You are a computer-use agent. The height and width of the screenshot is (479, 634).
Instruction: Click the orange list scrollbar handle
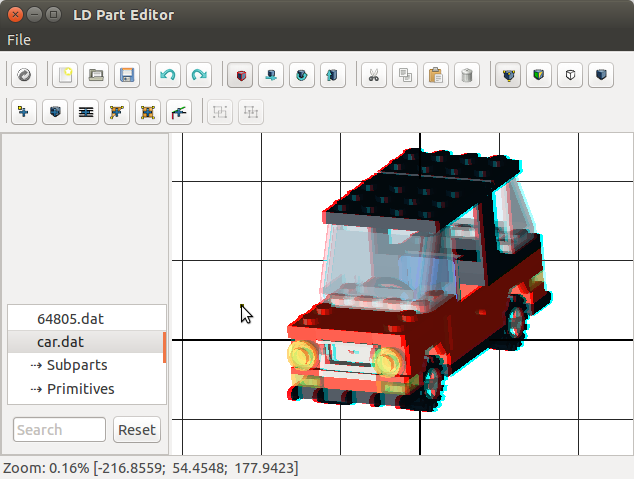(164, 347)
